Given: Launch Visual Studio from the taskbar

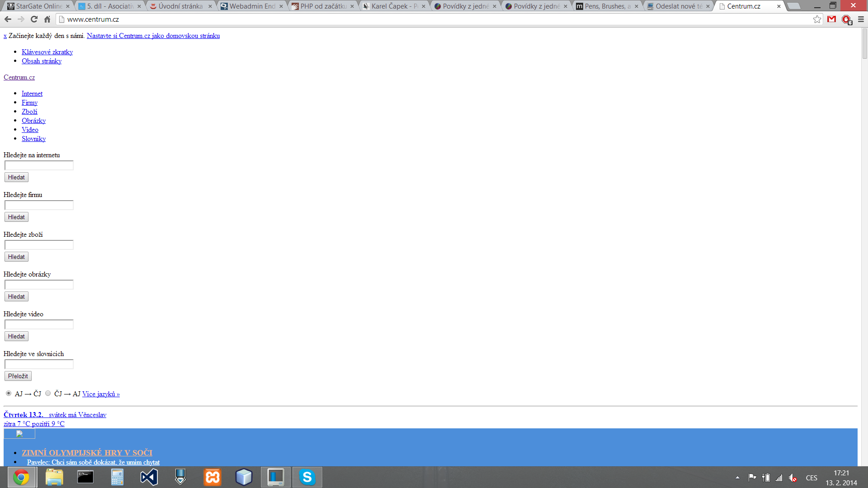Looking at the screenshot, I should [149, 477].
